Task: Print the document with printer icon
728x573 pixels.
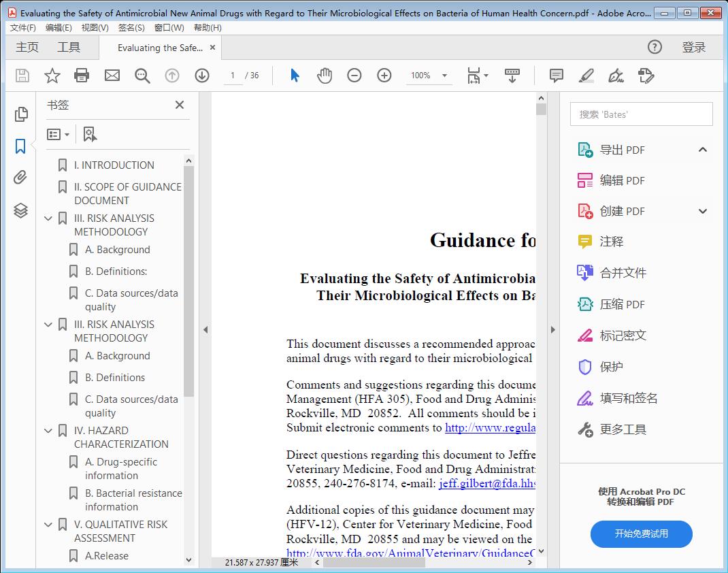Action: [82, 76]
